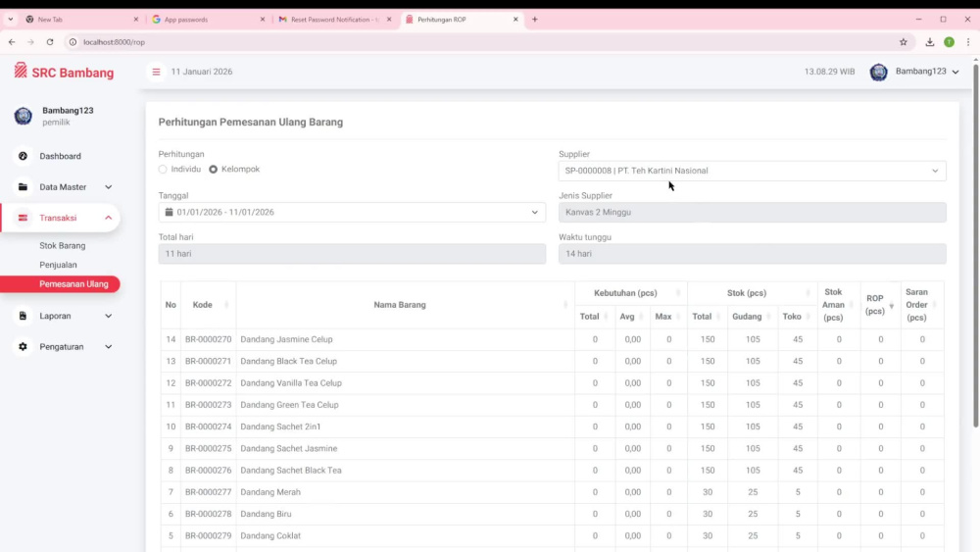
Task: Click the Waktu tunggu field
Action: tap(752, 254)
